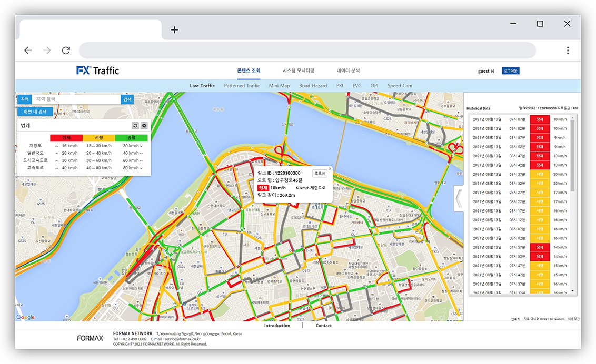Open the browser three-dot menu
This screenshot has width=596, height=364.
pos(568,50)
